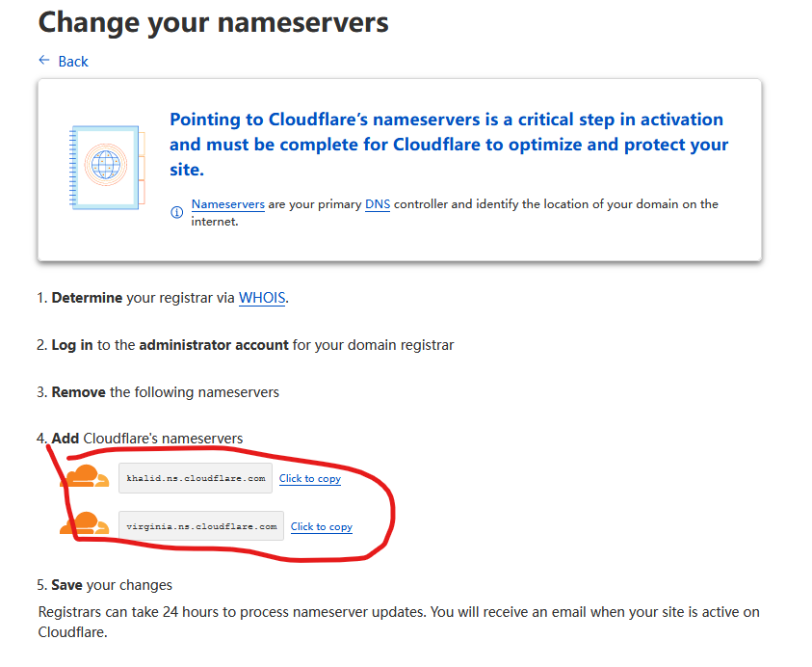Open the DNS glossary link
This screenshot has height=667, width=812.
pyautogui.click(x=378, y=204)
